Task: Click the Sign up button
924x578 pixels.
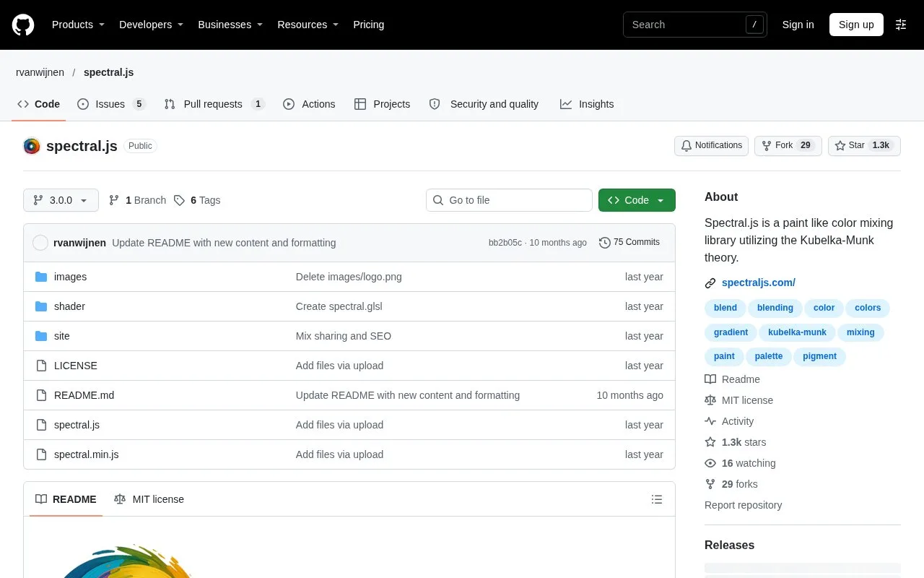Action: click(x=856, y=25)
